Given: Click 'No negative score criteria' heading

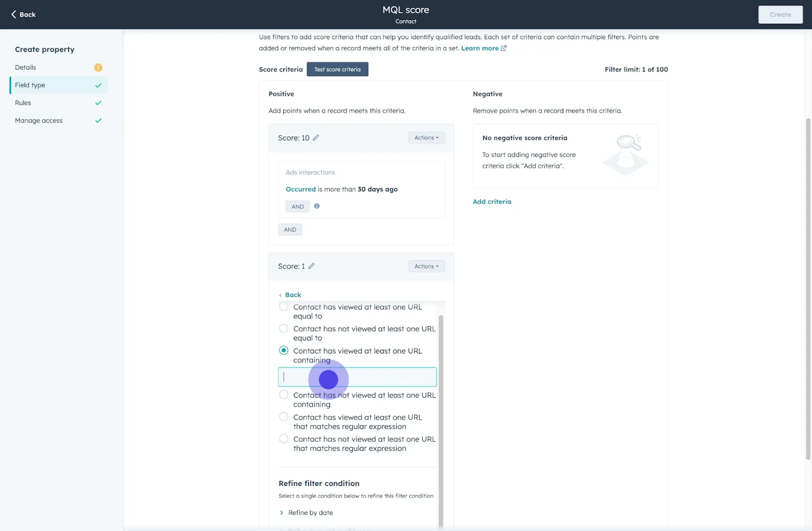Looking at the screenshot, I should coord(525,138).
